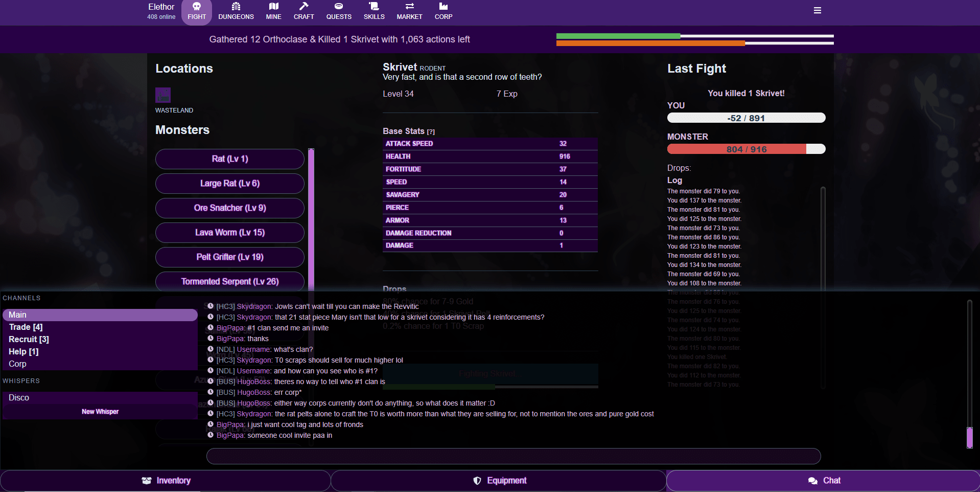980x492 pixels.
Task: Open the Corp icon
Action: tap(443, 7)
